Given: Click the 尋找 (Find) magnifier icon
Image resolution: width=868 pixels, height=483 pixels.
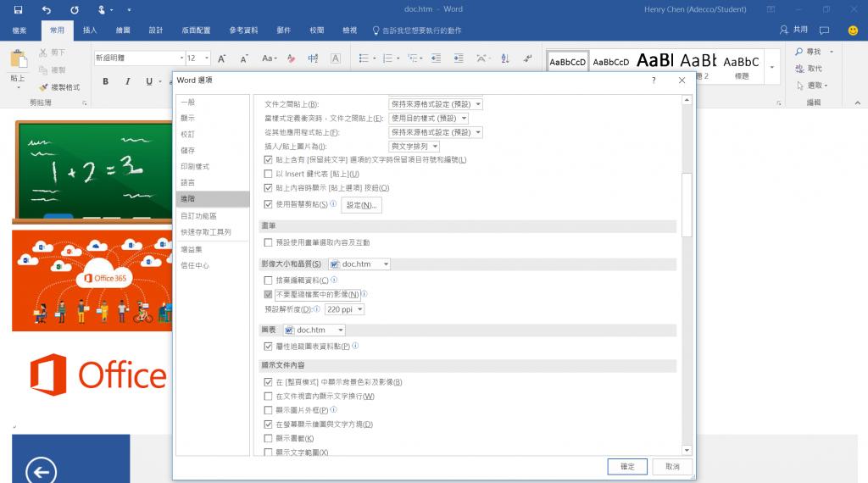Looking at the screenshot, I should 798,52.
